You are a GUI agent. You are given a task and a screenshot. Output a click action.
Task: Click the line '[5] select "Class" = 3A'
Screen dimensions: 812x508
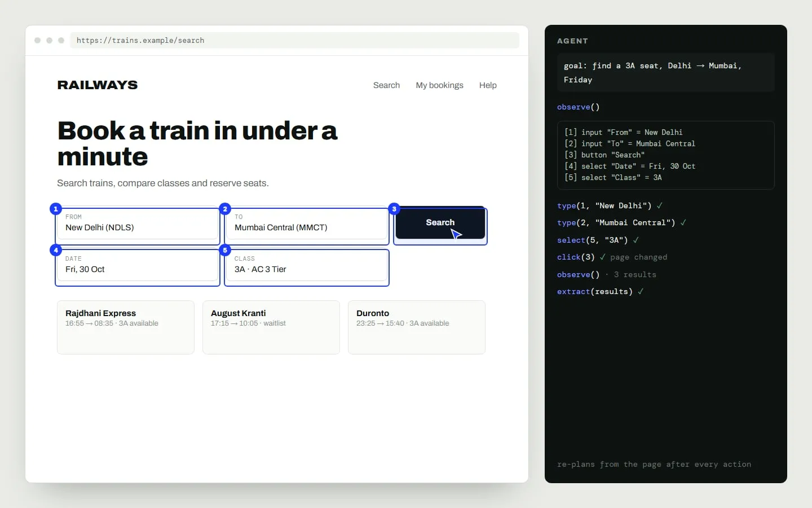pos(612,178)
